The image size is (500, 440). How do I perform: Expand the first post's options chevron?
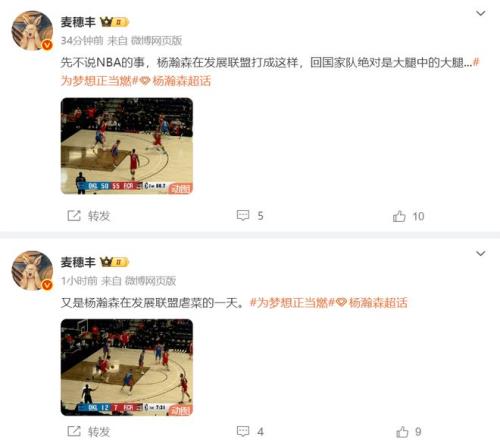pos(480,13)
